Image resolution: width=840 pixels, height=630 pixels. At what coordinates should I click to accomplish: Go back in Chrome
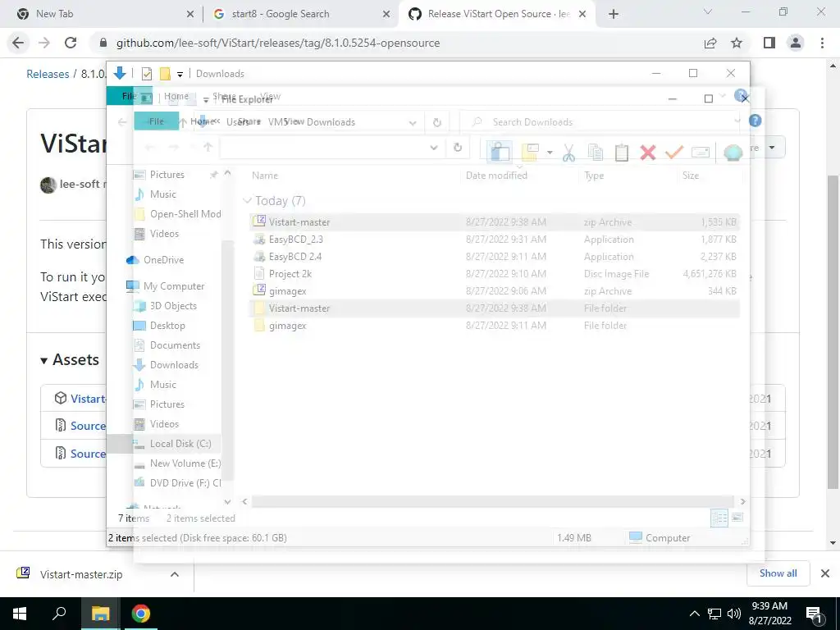[18, 43]
